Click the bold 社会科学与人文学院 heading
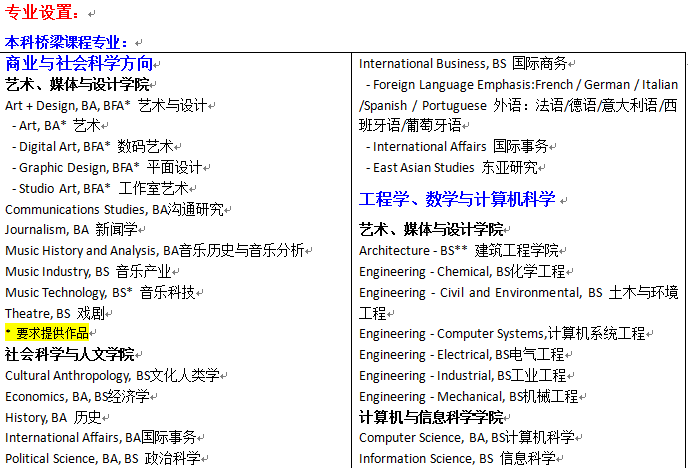 [x=69, y=355]
